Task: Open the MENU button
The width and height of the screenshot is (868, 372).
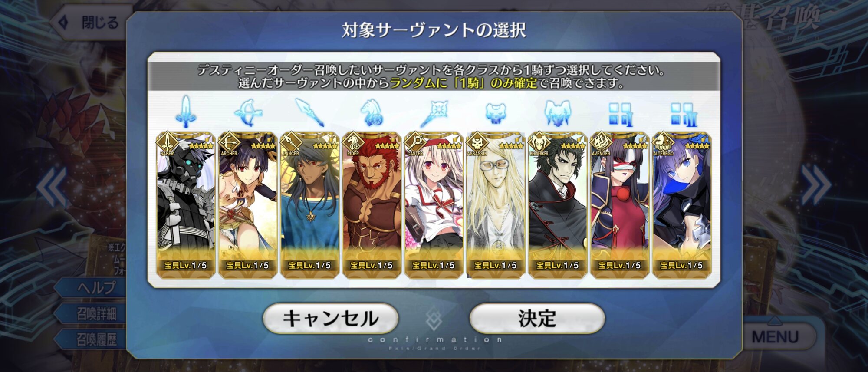Action: [775, 336]
